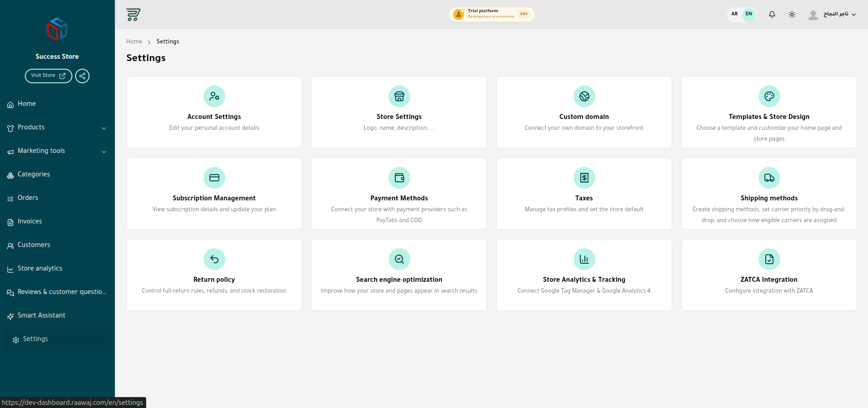Click the Templates & Store Design palette icon

(769, 96)
